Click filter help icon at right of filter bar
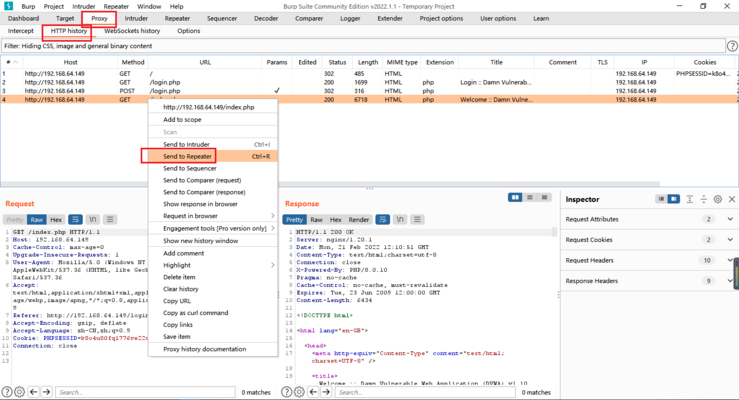739x400 pixels. (x=732, y=46)
